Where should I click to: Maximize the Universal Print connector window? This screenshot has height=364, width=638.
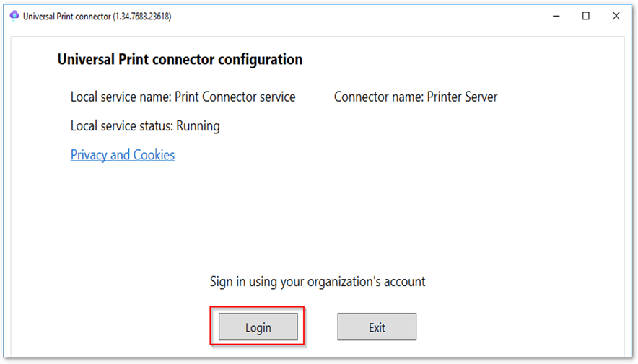[586, 16]
